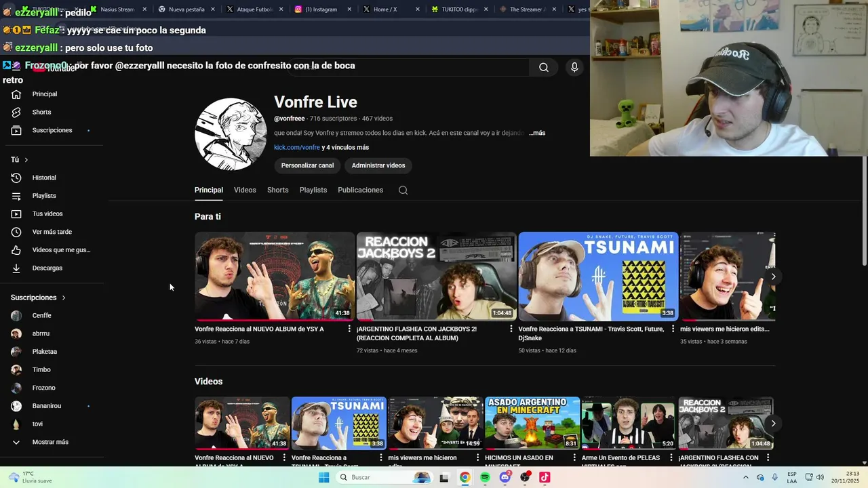Click Administrar videos button
This screenshot has height=488, width=868.
click(x=378, y=165)
